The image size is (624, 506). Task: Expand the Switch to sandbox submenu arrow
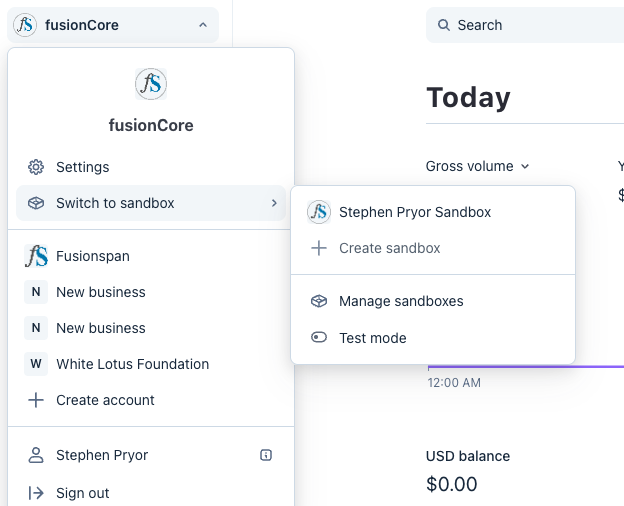click(274, 203)
